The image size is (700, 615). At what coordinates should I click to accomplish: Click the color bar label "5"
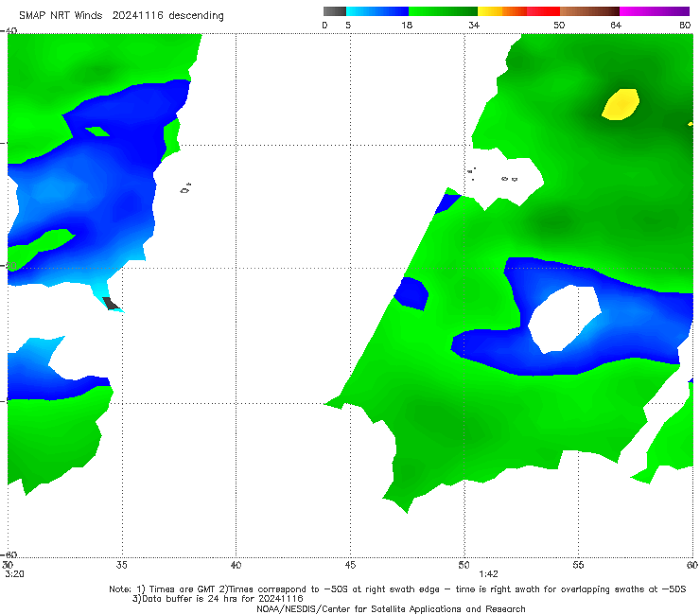click(x=348, y=25)
